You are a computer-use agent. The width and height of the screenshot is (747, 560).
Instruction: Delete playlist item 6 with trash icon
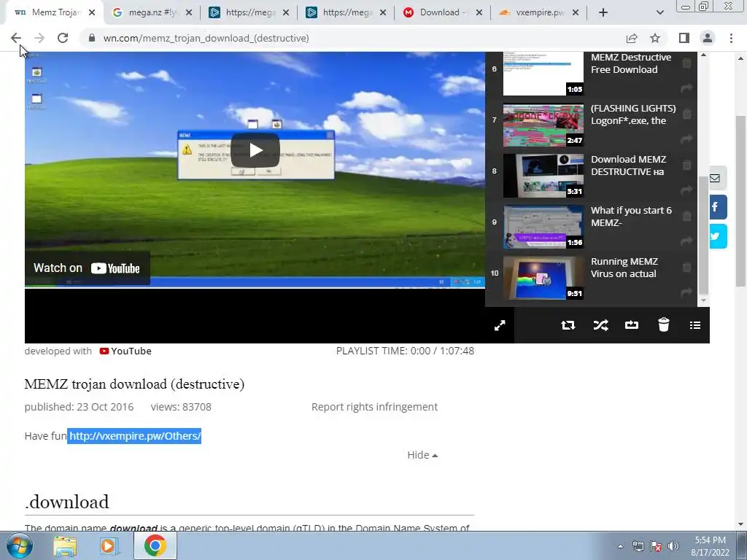tap(686, 63)
